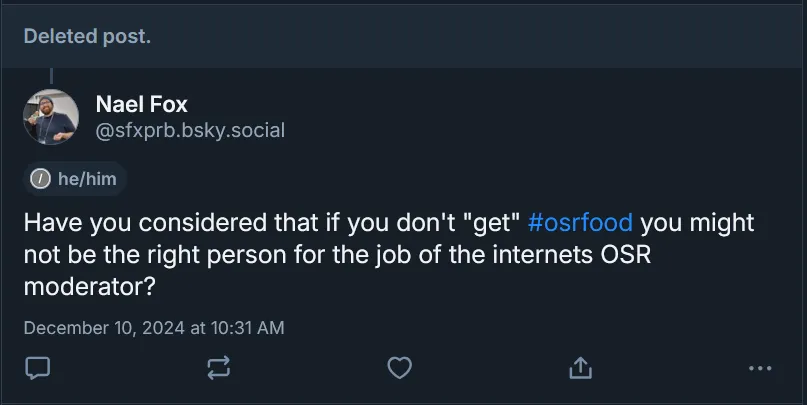Image resolution: width=807 pixels, height=405 pixels.
Task: Open Nael Fox's profile avatar
Action: click(51, 116)
